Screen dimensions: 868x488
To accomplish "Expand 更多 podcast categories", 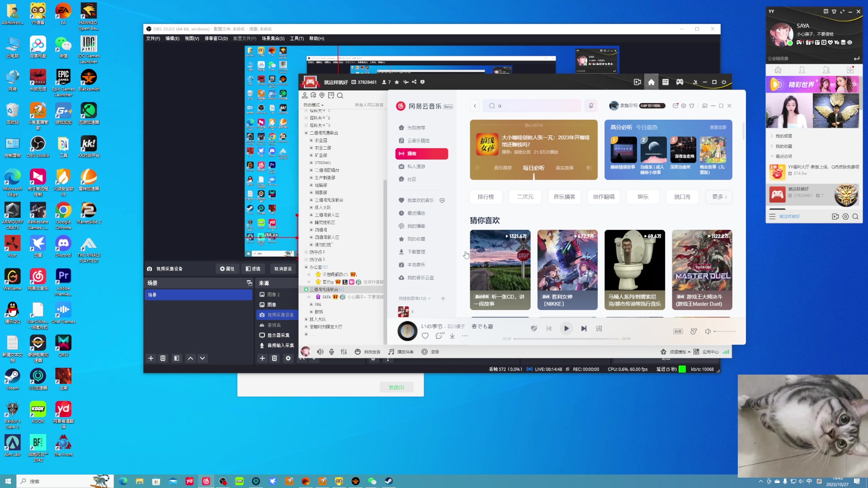I will (719, 197).
